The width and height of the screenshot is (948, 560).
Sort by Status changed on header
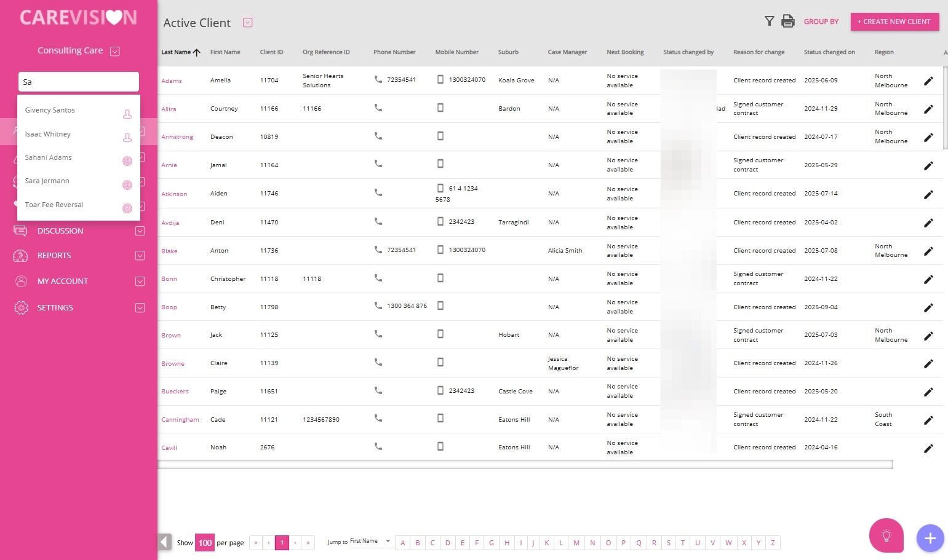click(829, 52)
